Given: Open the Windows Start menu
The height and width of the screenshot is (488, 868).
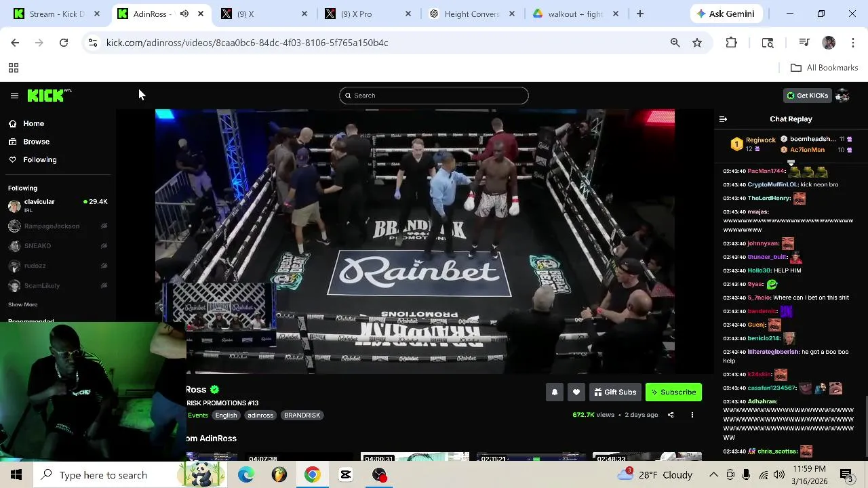Looking at the screenshot, I should [16, 475].
